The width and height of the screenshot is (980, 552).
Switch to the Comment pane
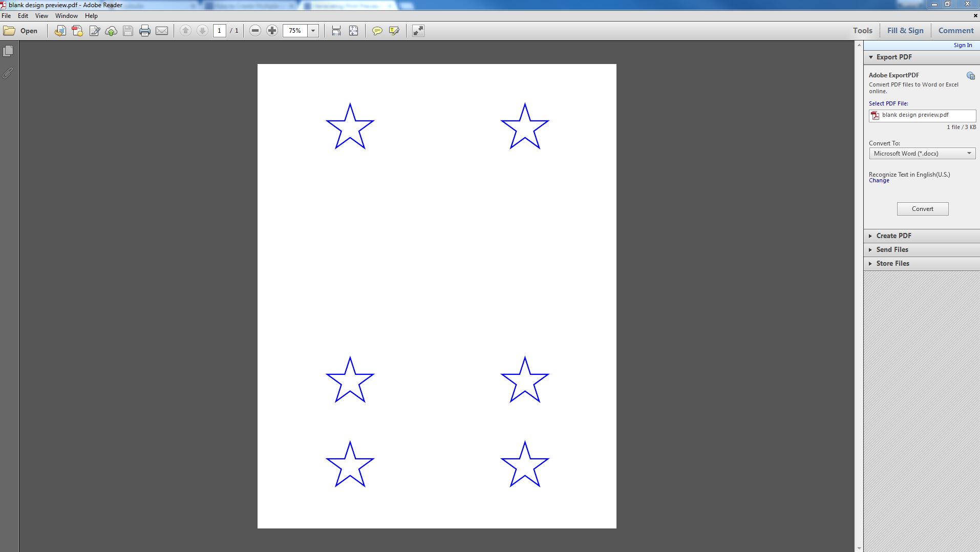[955, 30]
